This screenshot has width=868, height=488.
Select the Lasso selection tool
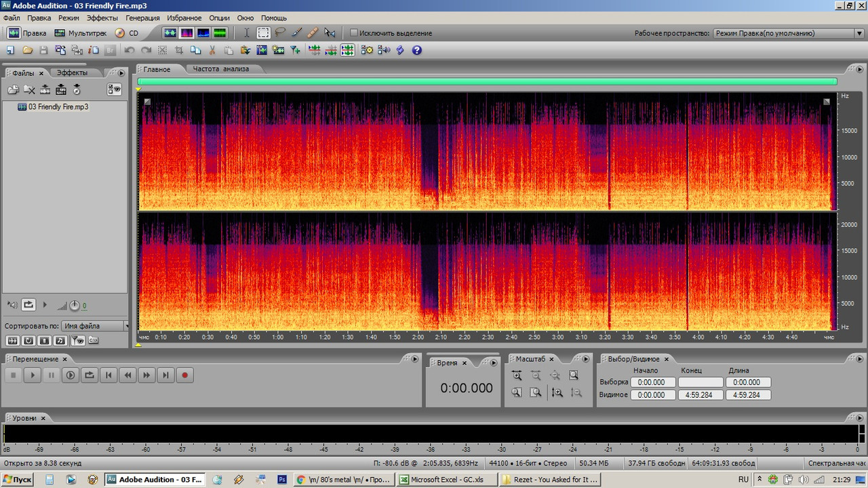tap(279, 33)
